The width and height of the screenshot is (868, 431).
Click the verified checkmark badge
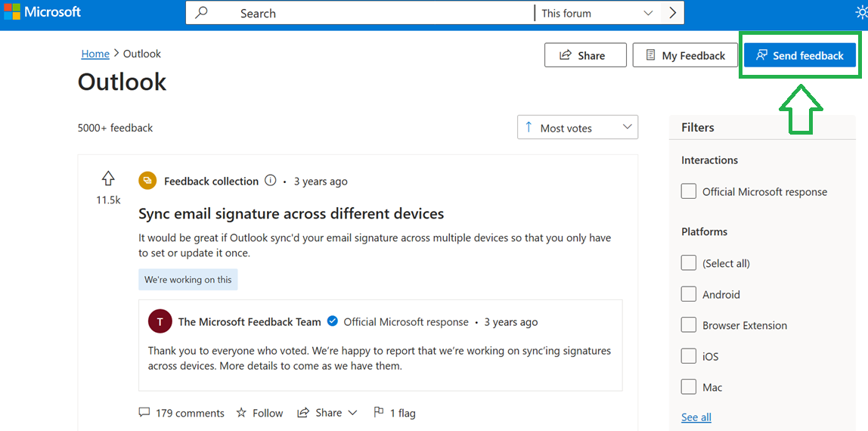point(332,321)
